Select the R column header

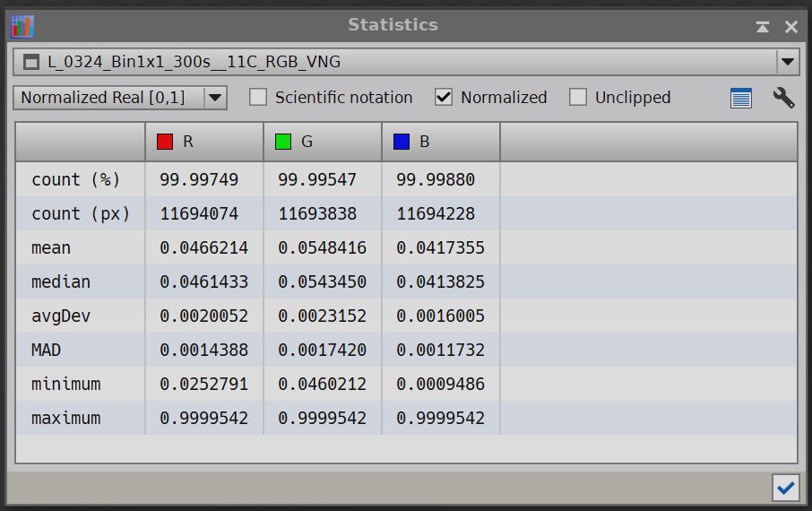pyautogui.click(x=204, y=142)
